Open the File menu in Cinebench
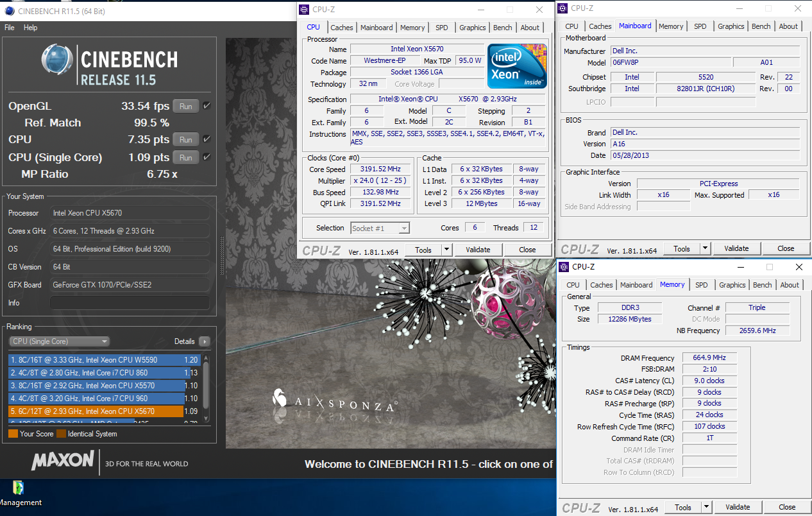812x516 pixels. 10,28
